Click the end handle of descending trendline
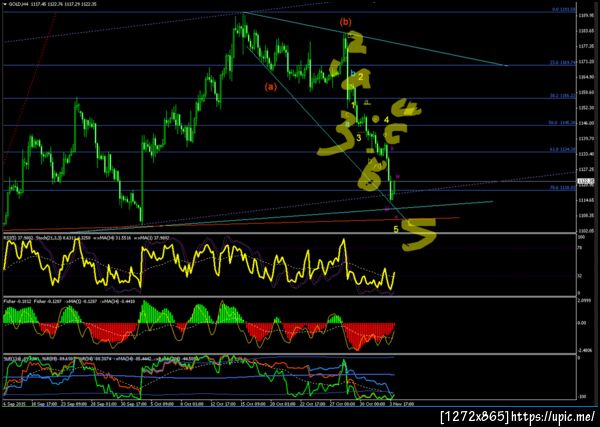The height and width of the screenshot is (427, 600). 507,66
